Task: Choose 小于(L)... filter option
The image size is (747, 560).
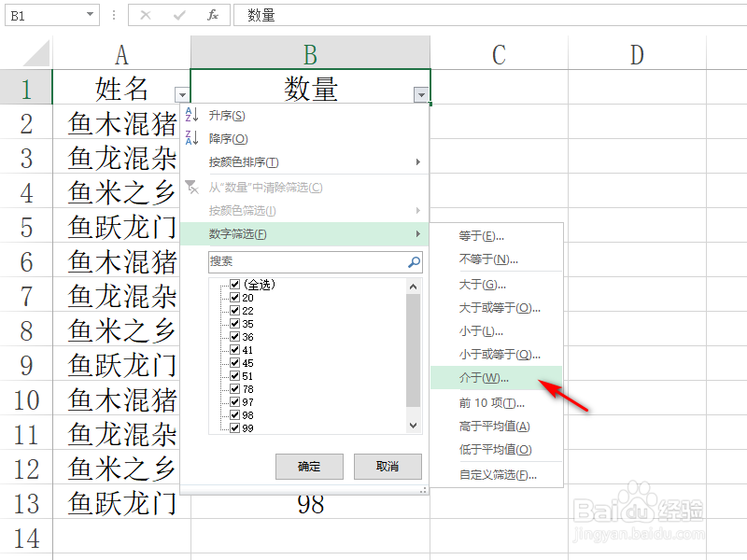Action: coord(497,331)
